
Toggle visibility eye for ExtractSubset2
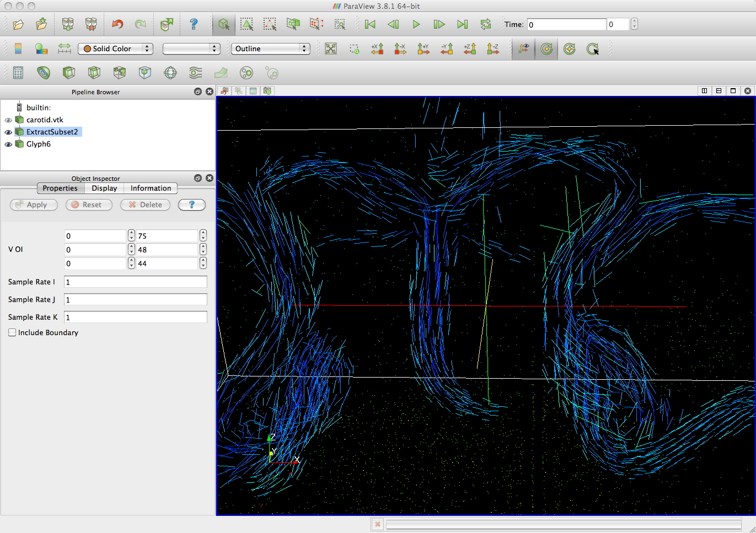pyautogui.click(x=8, y=132)
